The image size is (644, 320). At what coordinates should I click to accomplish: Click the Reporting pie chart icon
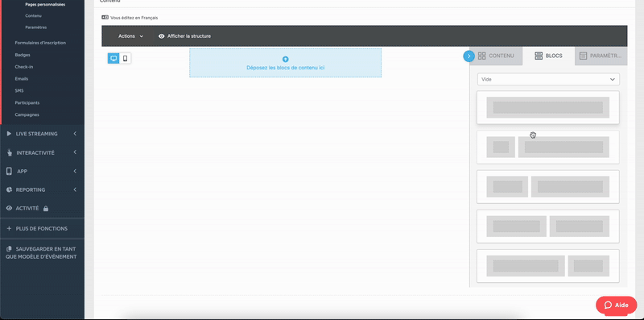pyautogui.click(x=9, y=189)
